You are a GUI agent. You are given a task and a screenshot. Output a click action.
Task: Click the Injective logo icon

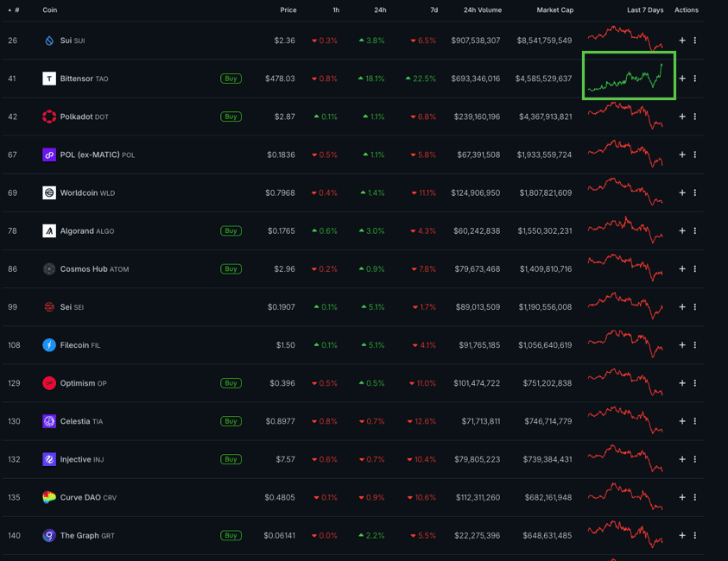pyautogui.click(x=49, y=459)
